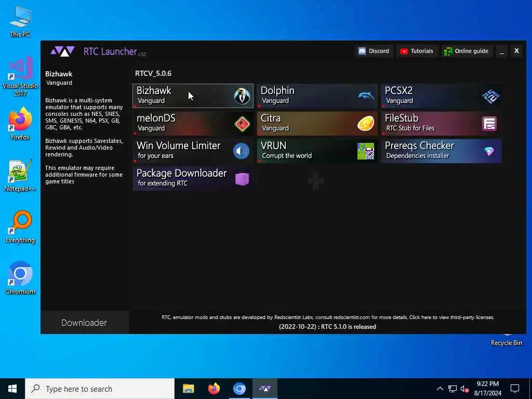
Task: Select Package Downloader tile title
Action: click(x=181, y=173)
